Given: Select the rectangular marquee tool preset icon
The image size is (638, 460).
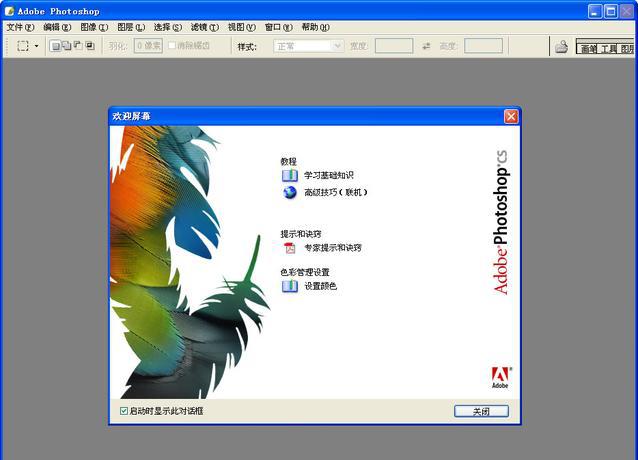Looking at the screenshot, I should tap(23, 46).
